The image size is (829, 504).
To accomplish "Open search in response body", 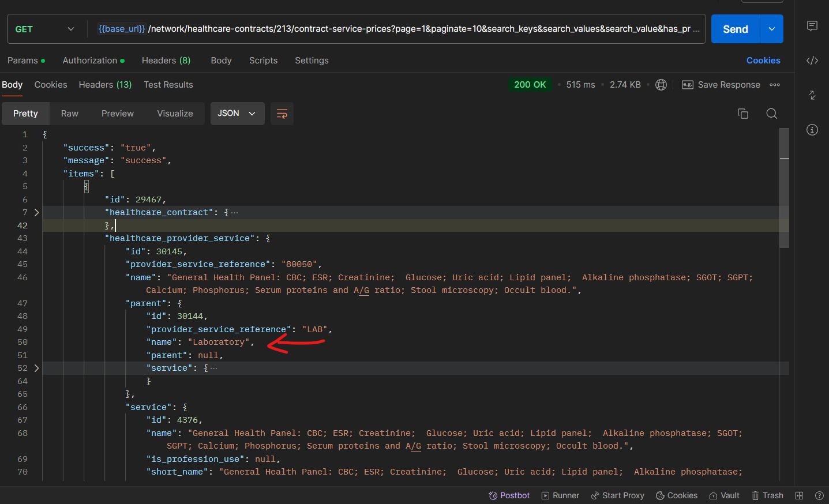I will click(771, 114).
